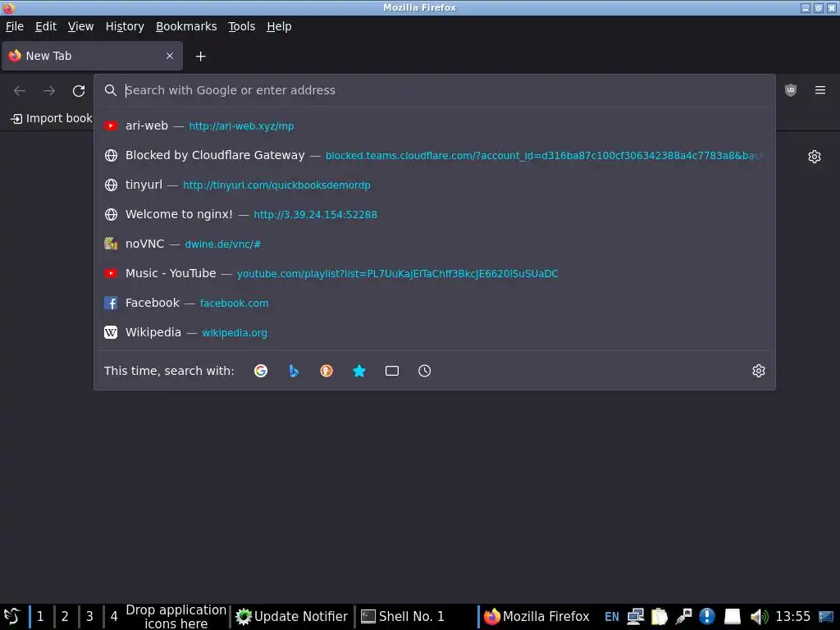This screenshot has height=630, width=840.
Task: Click the white square tray icon
Action: (x=733, y=617)
